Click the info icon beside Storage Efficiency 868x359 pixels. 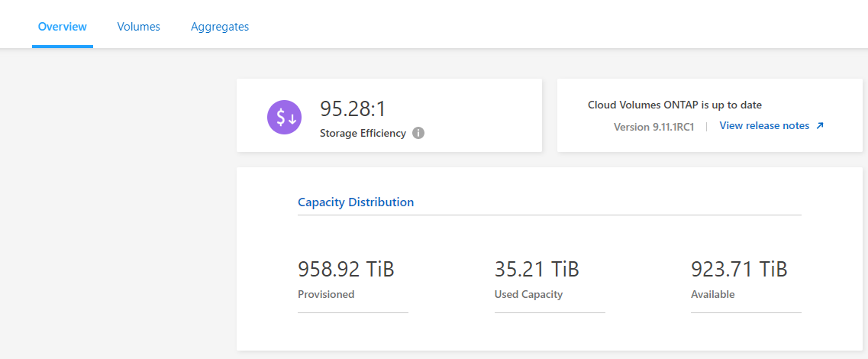(418, 133)
